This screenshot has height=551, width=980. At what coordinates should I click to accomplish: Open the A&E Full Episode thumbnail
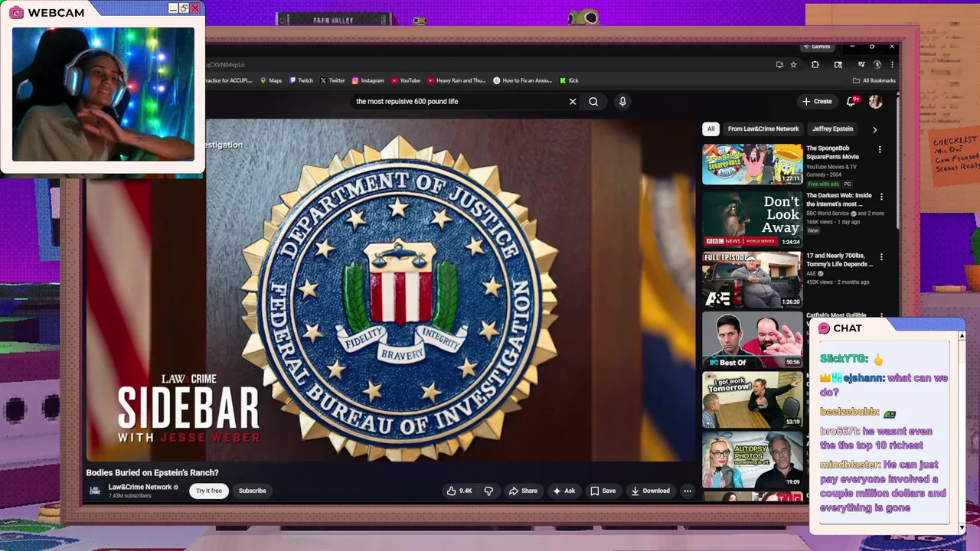coord(752,279)
